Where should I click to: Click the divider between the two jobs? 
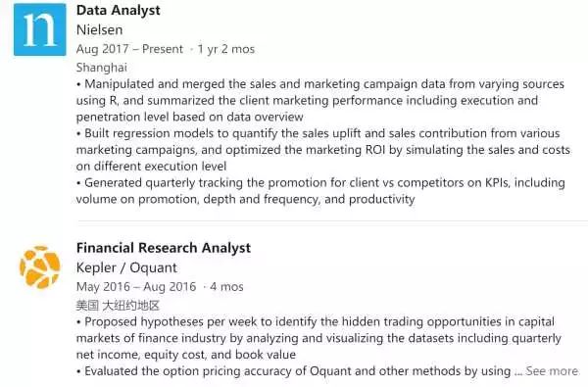coord(332,221)
